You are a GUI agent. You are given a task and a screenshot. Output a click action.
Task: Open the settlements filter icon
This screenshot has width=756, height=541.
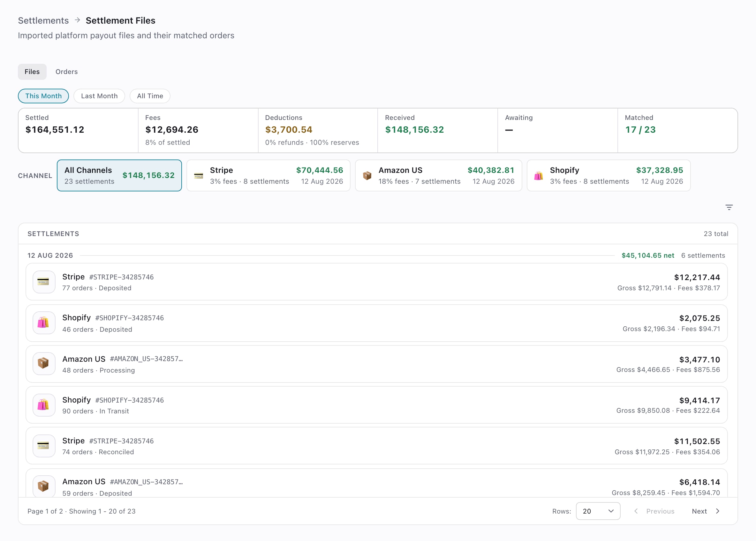pos(729,207)
